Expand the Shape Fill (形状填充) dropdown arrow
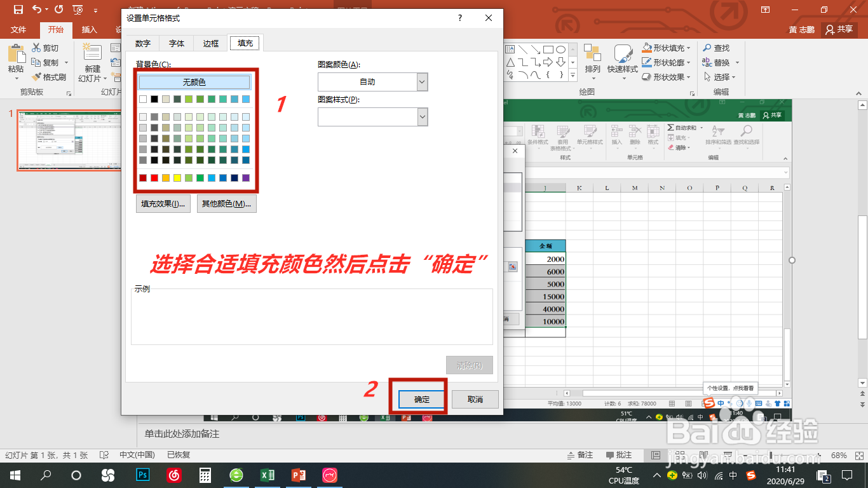This screenshot has width=868, height=488. pos(688,48)
